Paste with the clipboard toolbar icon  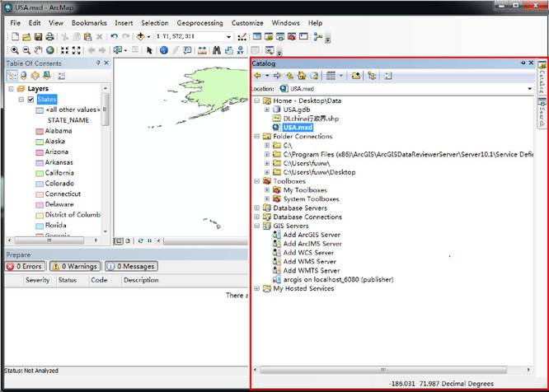pyautogui.click(x=87, y=37)
